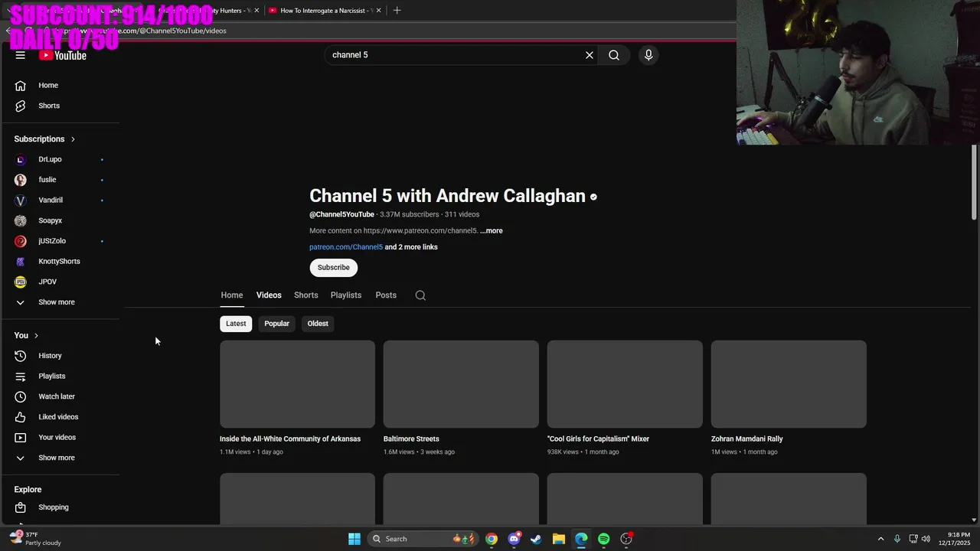The width and height of the screenshot is (980, 551).
Task: Open Liked videos in the sidebar
Action: click(x=60, y=417)
